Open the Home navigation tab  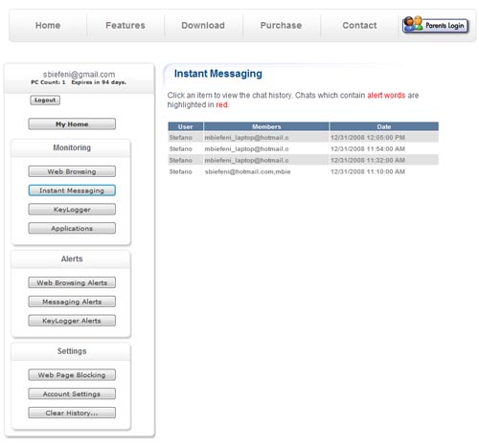point(48,26)
